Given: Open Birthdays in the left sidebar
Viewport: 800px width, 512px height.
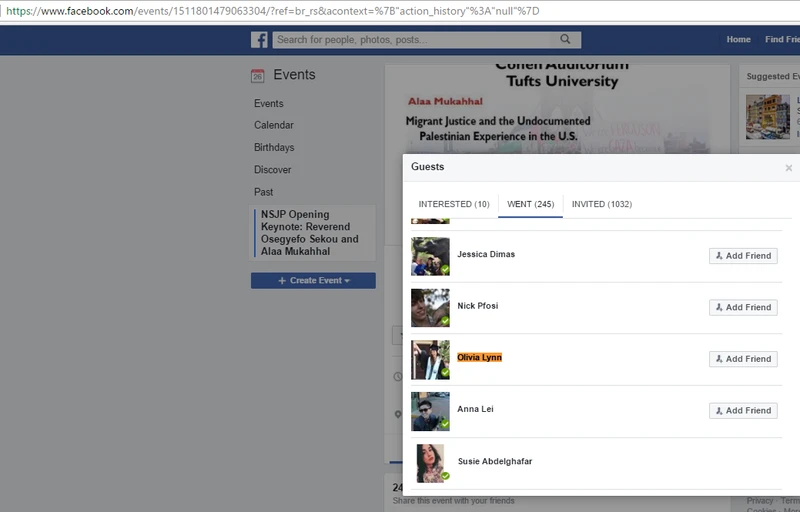Looking at the screenshot, I should click(x=274, y=147).
